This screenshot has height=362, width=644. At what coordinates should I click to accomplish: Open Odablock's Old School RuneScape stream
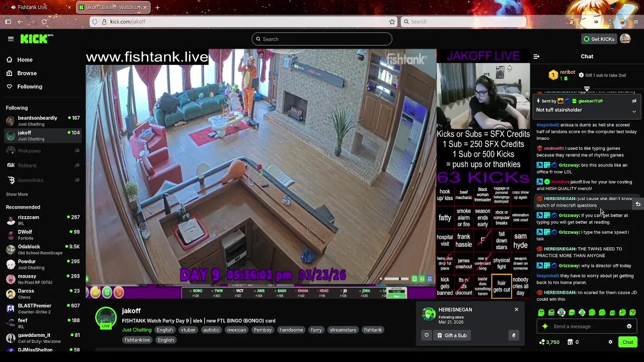[x=43, y=249]
